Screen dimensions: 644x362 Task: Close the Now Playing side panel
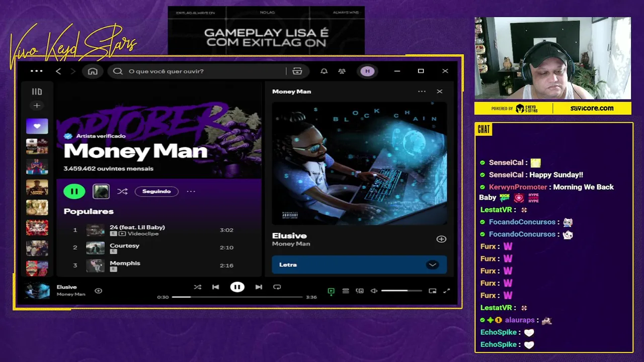coord(440,92)
